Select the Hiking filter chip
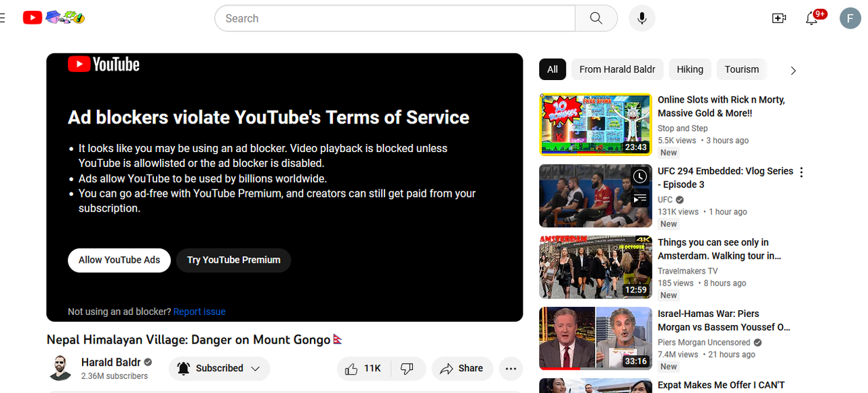This screenshot has width=868, height=393. pyautogui.click(x=690, y=69)
